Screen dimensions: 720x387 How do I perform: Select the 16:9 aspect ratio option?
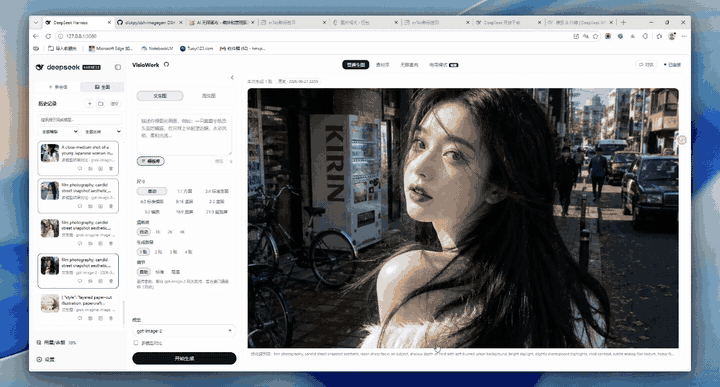[185, 212]
